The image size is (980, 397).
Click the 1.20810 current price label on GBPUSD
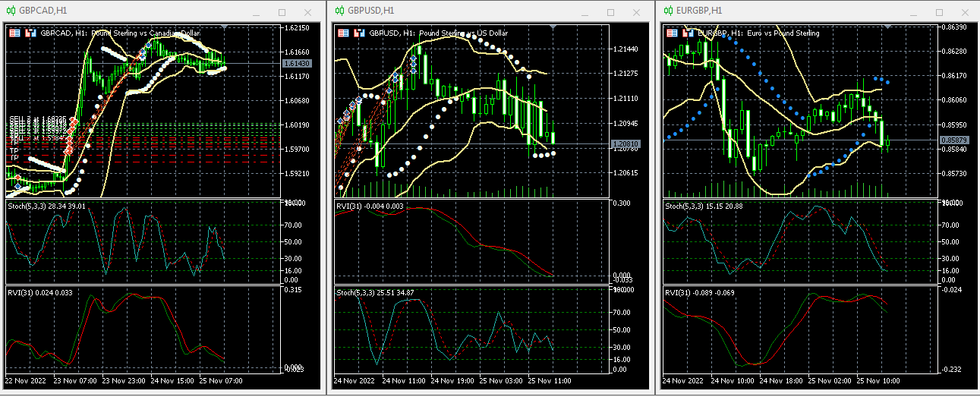click(624, 143)
